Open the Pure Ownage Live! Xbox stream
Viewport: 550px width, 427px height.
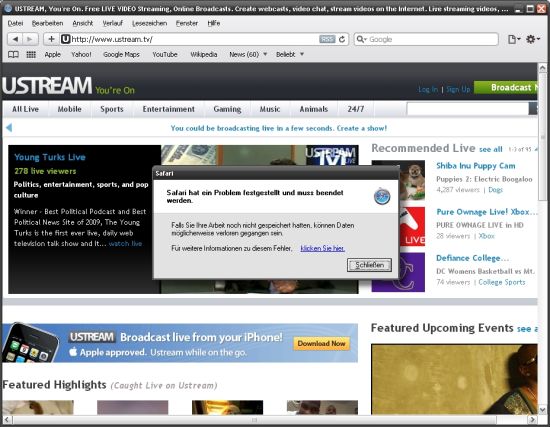coord(486,212)
